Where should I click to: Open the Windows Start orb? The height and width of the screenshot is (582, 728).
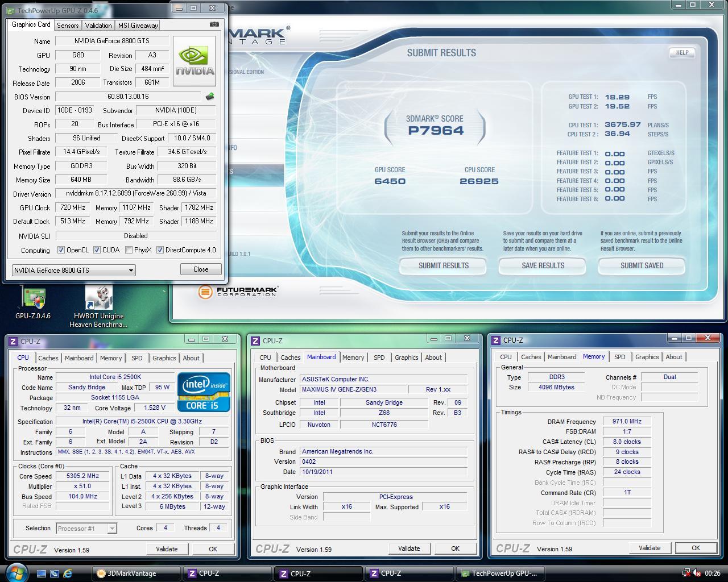(15, 572)
